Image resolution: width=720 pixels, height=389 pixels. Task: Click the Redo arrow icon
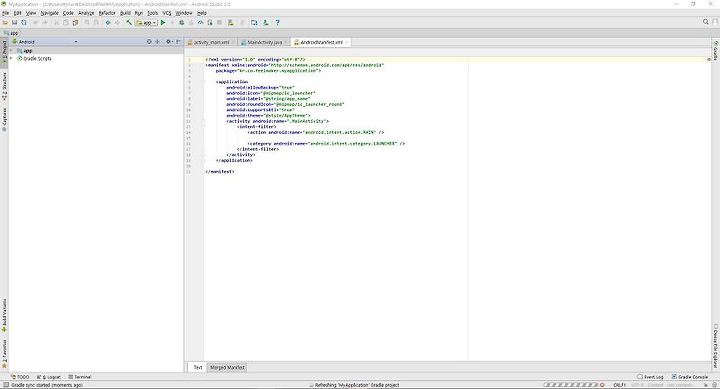pos(45,22)
